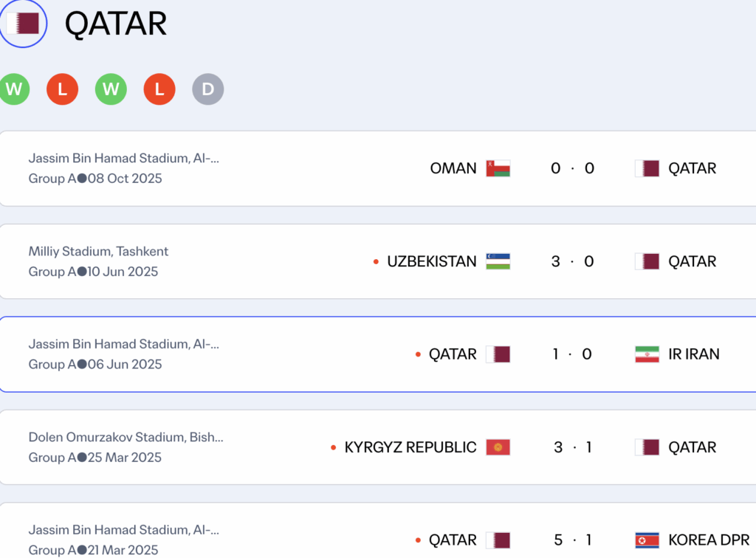Open the Qatar 5-1 Korea DPR score

(x=572, y=540)
